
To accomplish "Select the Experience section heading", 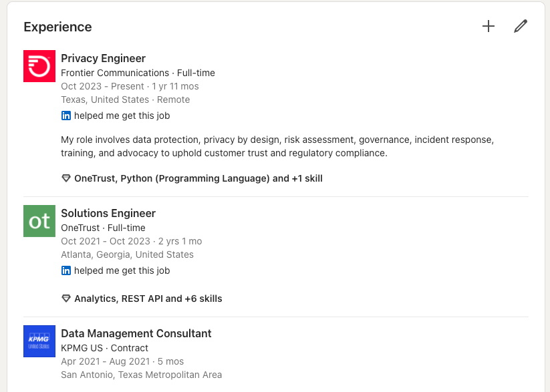I will pyautogui.click(x=58, y=27).
